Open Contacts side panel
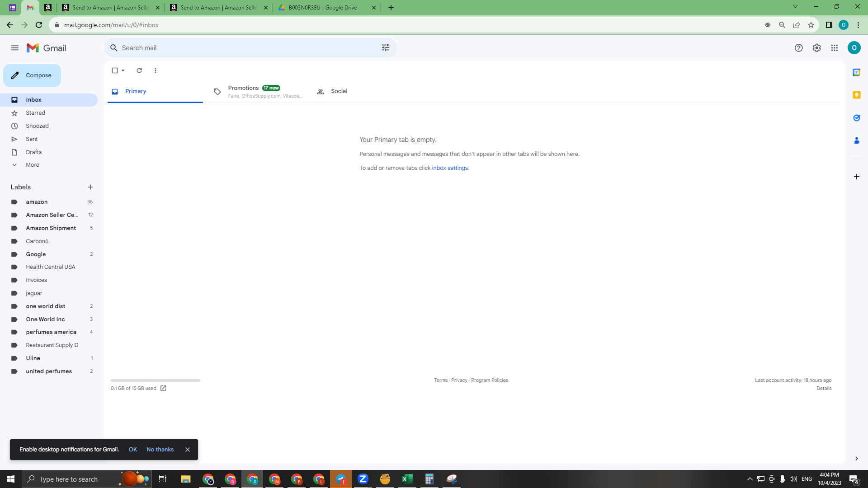868x488 pixels. click(x=856, y=141)
